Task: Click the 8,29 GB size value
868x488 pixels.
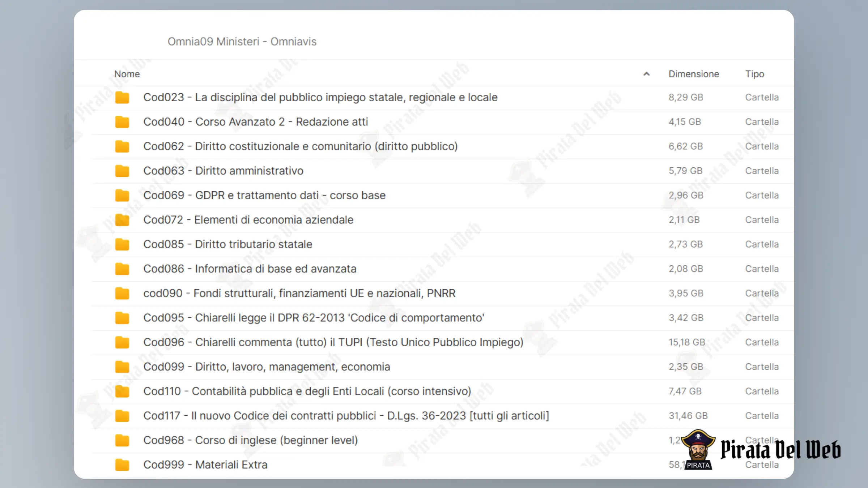Action: click(x=686, y=98)
